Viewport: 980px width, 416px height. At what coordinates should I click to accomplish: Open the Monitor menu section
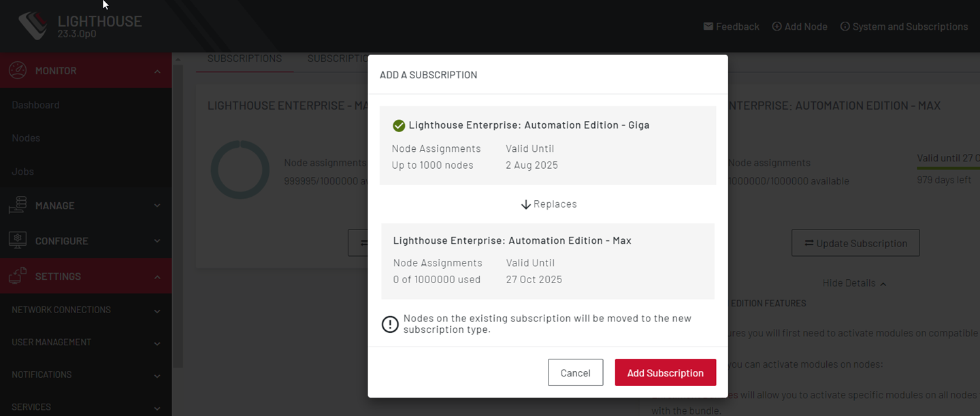click(x=86, y=71)
